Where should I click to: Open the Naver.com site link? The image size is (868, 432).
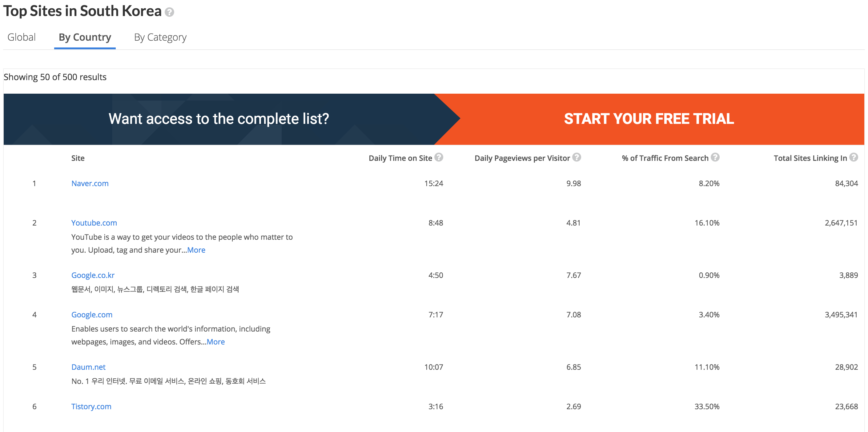(x=90, y=183)
